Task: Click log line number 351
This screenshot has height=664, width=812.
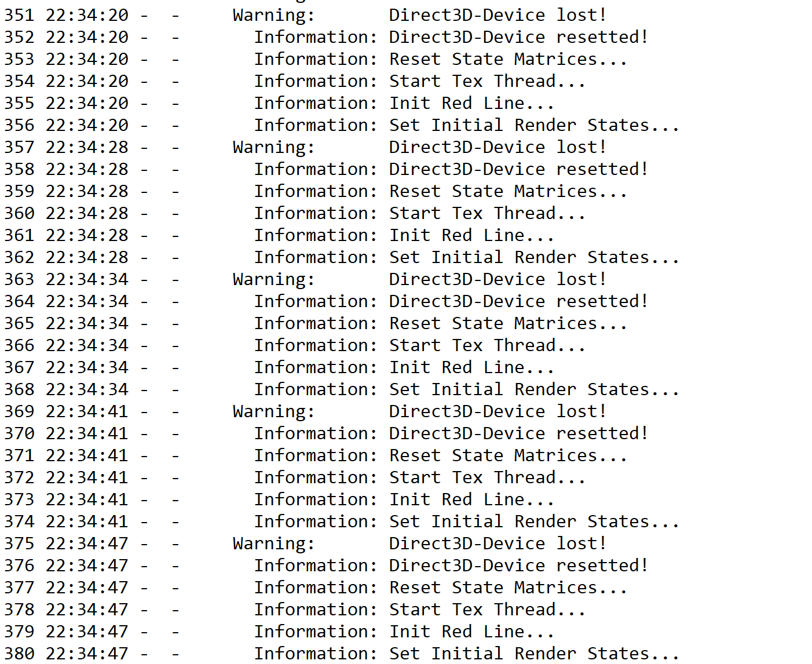Action: point(19,15)
